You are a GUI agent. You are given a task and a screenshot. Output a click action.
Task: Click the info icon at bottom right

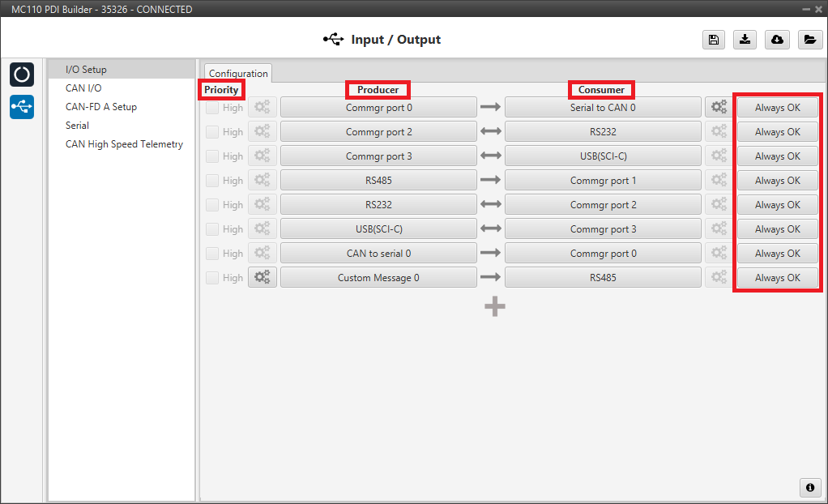coord(809,487)
